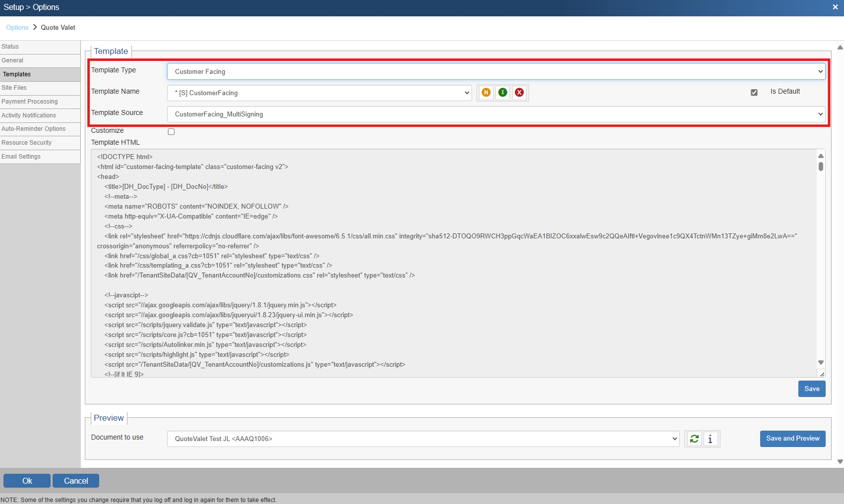
Task: Switch to the Site Files section
Action: coord(14,88)
